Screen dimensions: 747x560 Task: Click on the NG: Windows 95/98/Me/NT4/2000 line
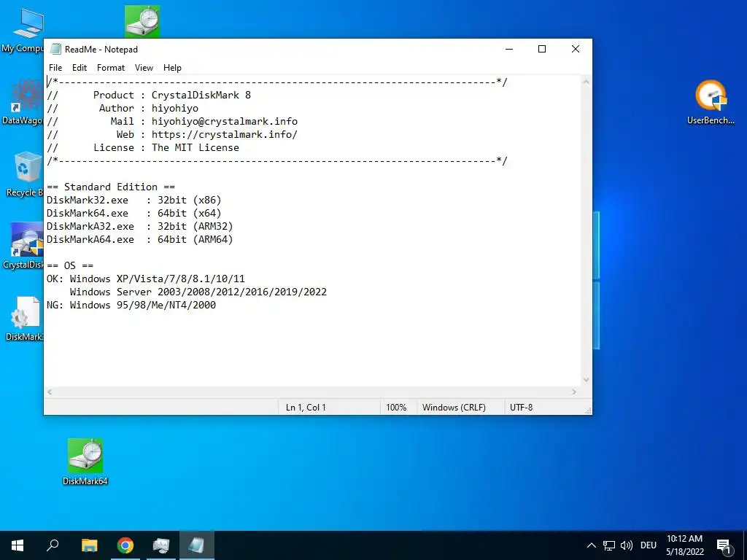pos(131,305)
